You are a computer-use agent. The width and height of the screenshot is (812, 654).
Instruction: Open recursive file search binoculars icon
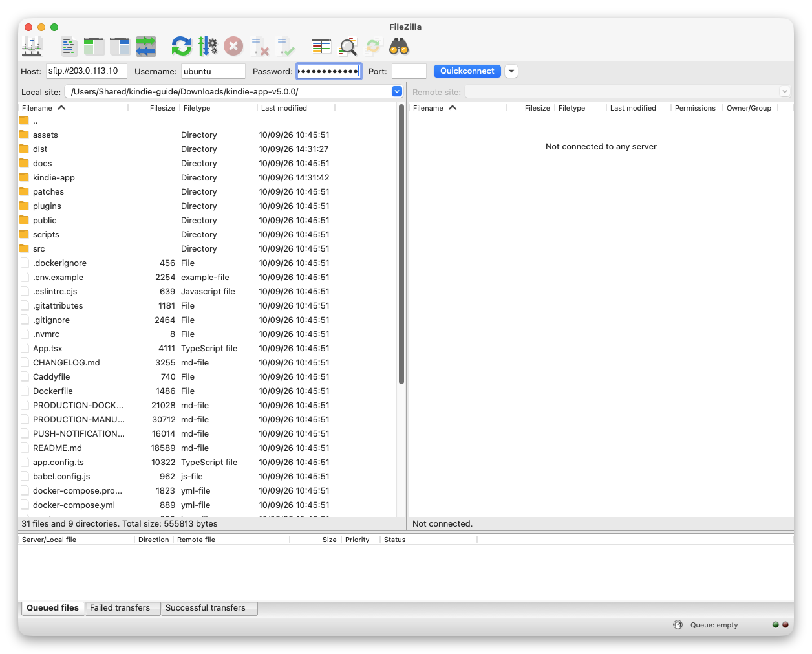coord(399,46)
